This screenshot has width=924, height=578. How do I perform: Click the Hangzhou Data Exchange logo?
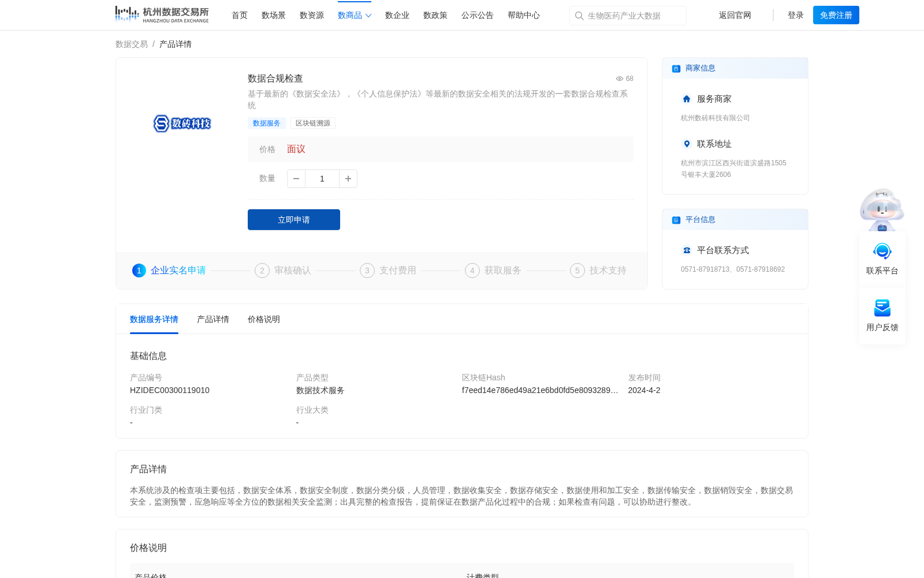pos(162,14)
